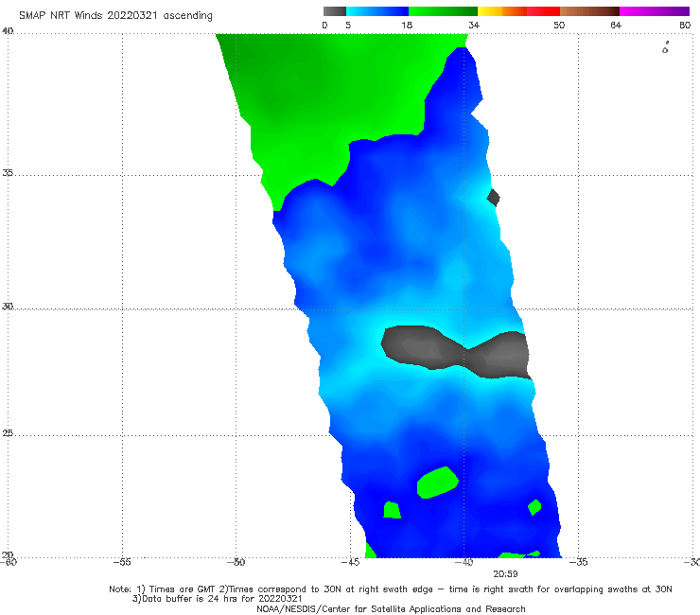This screenshot has height=615, width=700.
Task: Click the blue 5-18 color bar segment
Action: 377,11
